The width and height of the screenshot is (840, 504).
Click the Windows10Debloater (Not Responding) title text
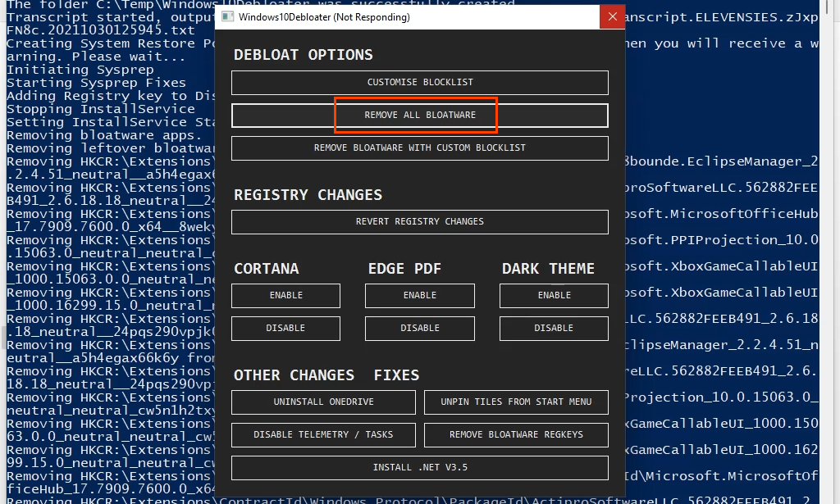[324, 17]
